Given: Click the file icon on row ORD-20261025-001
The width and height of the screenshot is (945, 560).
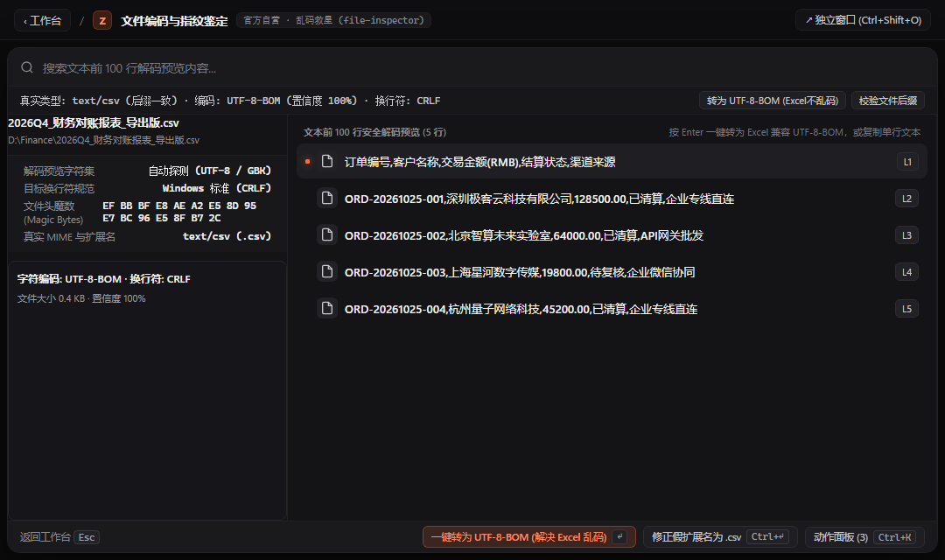Looking at the screenshot, I should (327, 198).
